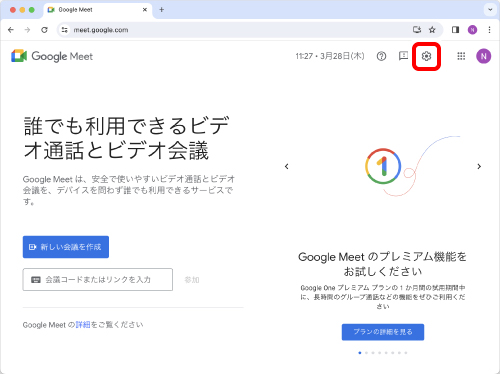500x374 pixels.
Task: Open Chrome profile avatar in toolbar
Action: [x=472, y=30]
